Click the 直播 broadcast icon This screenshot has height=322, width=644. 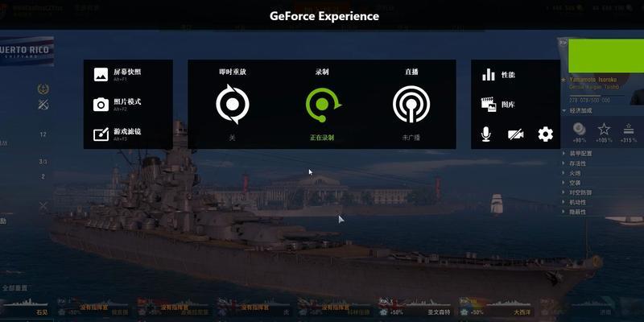point(411,105)
